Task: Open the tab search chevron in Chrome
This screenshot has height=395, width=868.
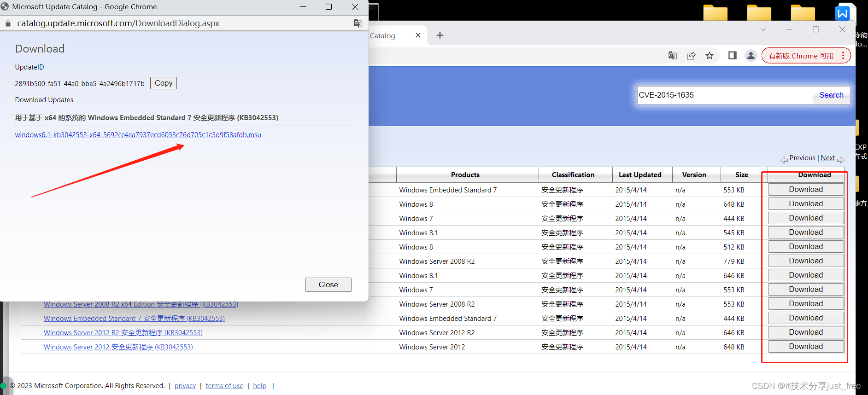Action: pos(763,29)
